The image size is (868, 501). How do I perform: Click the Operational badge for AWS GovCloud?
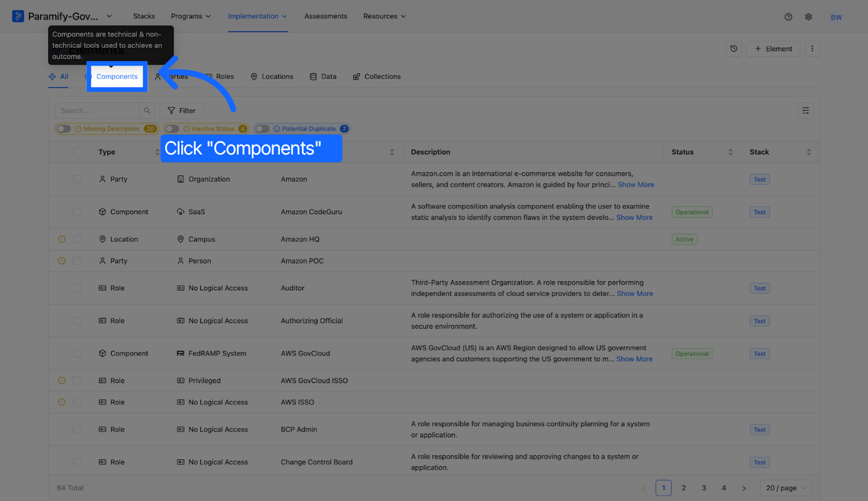coord(692,353)
